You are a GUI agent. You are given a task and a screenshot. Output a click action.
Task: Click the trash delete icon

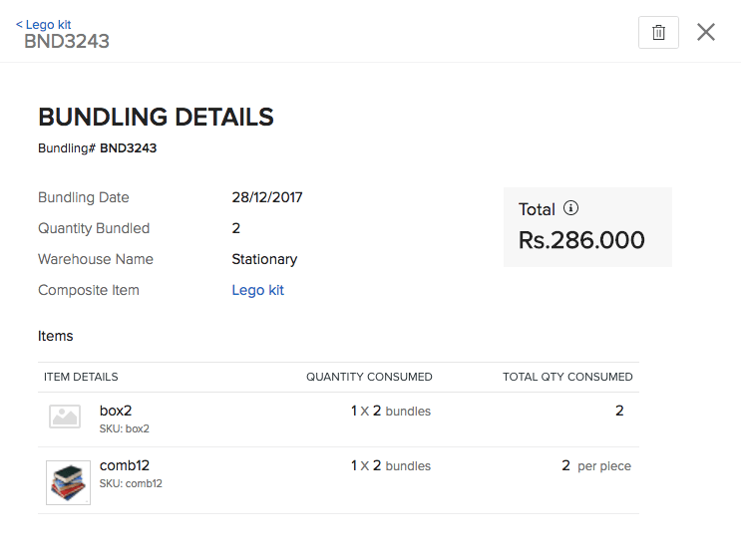pyautogui.click(x=658, y=32)
